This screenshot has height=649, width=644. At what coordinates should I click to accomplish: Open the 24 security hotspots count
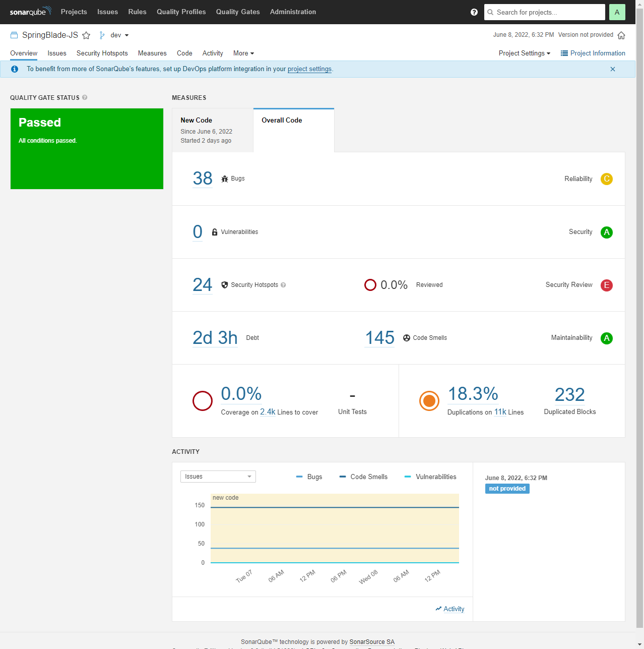pos(203,285)
